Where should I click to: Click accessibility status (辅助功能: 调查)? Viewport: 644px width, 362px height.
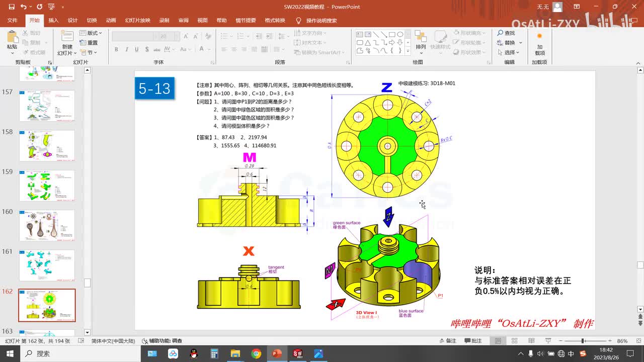[x=162, y=341]
